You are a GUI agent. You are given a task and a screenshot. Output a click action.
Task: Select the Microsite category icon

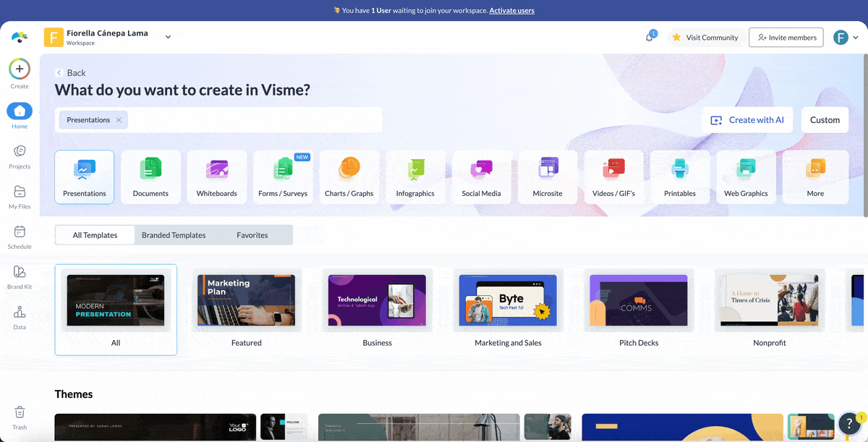[548, 177]
